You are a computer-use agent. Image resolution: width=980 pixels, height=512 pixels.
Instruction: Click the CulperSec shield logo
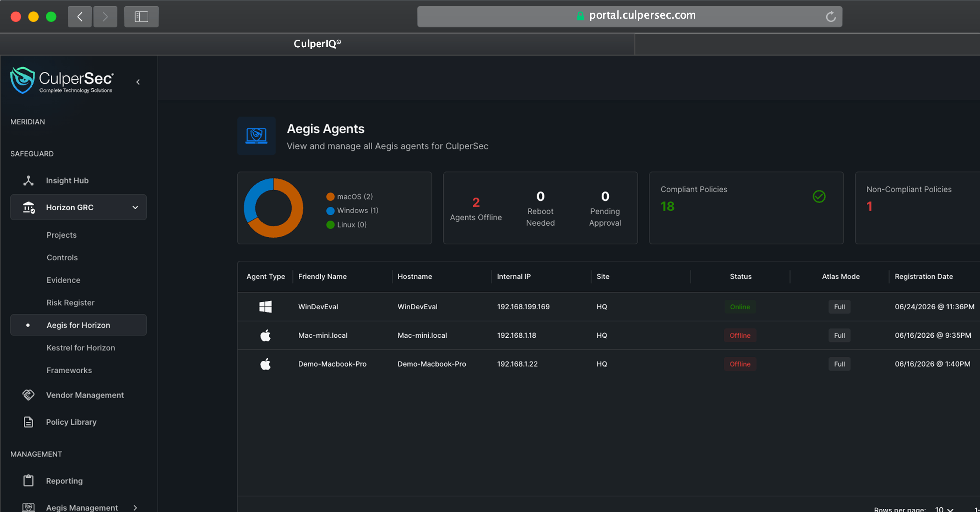pos(22,80)
